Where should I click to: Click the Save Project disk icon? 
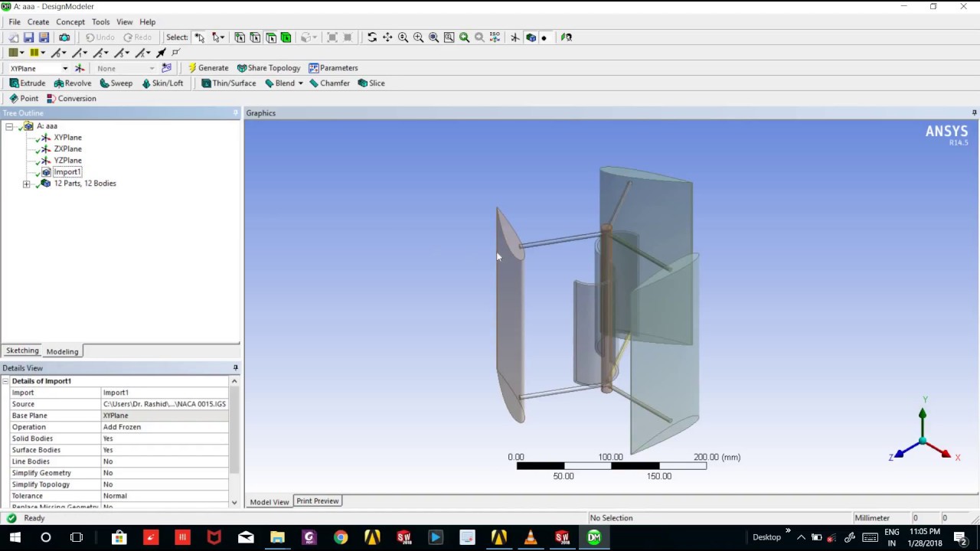point(28,37)
